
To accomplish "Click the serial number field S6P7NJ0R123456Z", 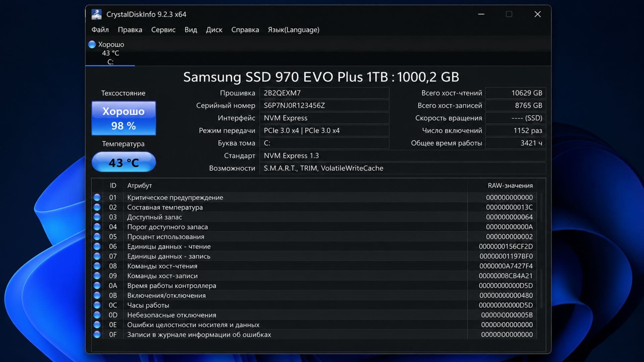I will (x=324, y=106).
